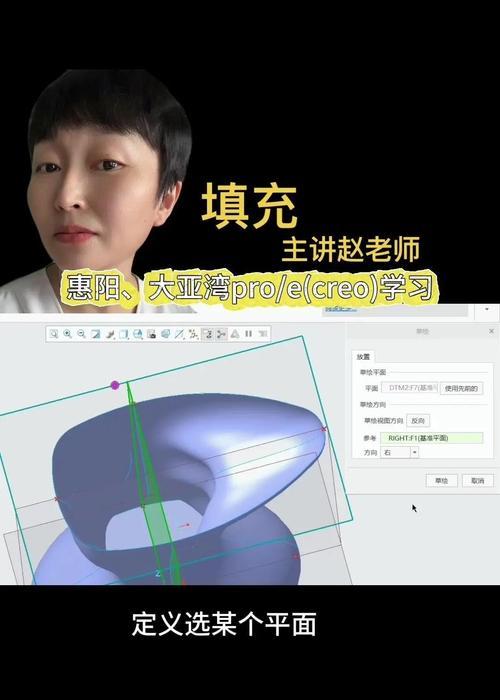The height and width of the screenshot is (700, 500).
Task: Toggle the first highlighted toolbar icon
Action: (208, 334)
